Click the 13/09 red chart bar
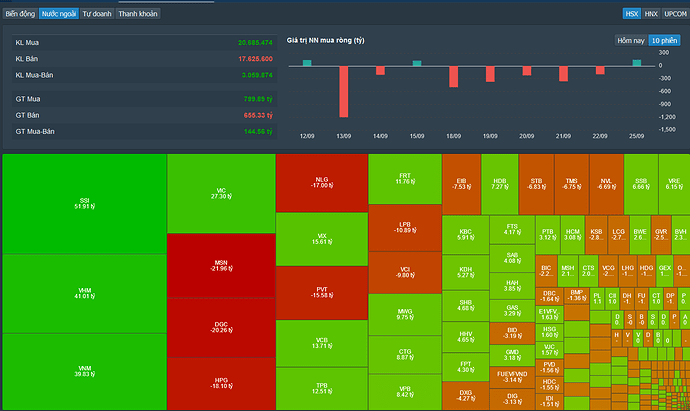Image resolution: width=690 pixels, height=411 pixels. 344,92
